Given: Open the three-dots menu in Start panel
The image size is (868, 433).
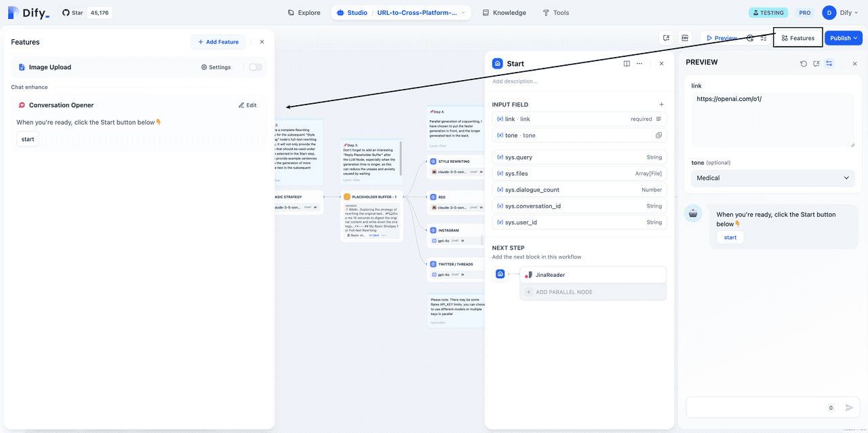Looking at the screenshot, I should [x=639, y=64].
